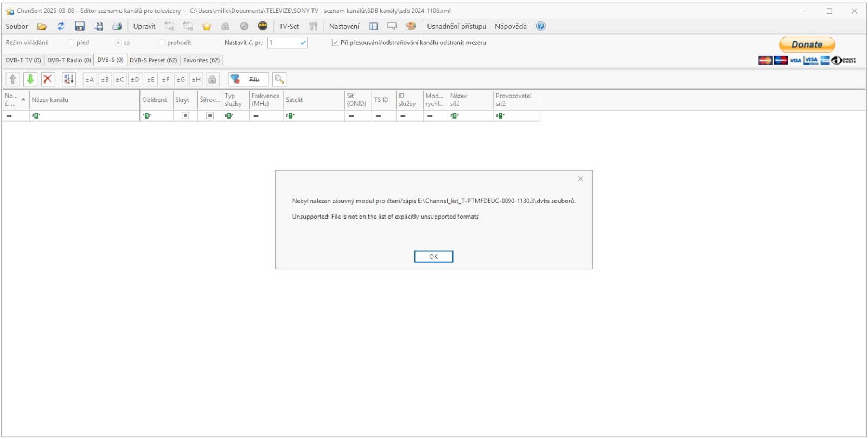Click the red X remove channel icon
The height and width of the screenshot is (439, 868).
[48, 79]
